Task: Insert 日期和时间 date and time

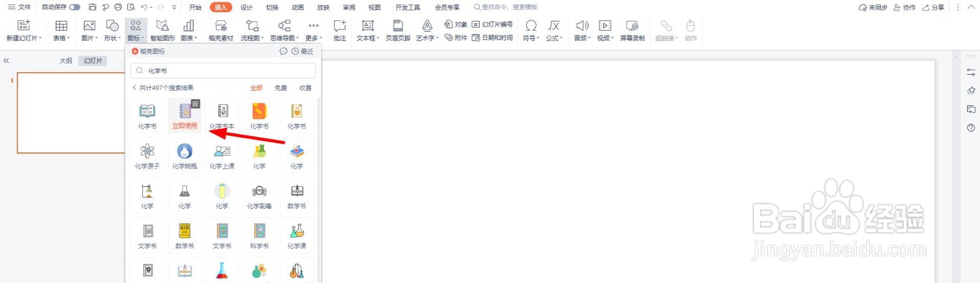Action: pos(492,37)
